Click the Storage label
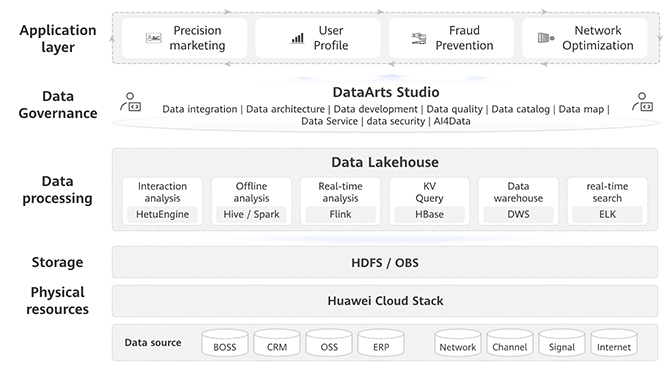 coord(57,262)
